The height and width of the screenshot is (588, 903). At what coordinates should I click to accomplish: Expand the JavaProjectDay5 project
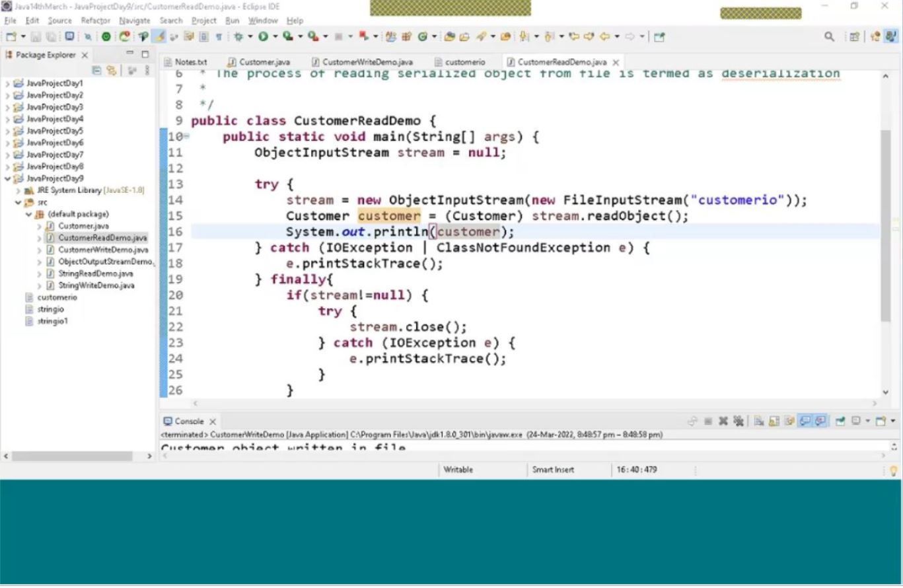pos(7,131)
